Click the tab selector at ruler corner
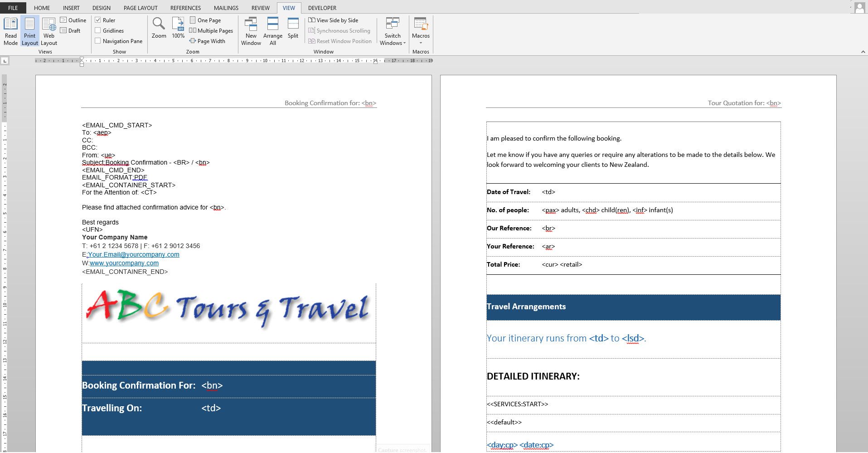The width and height of the screenshot is (868, 453). (x=5, y=60)
